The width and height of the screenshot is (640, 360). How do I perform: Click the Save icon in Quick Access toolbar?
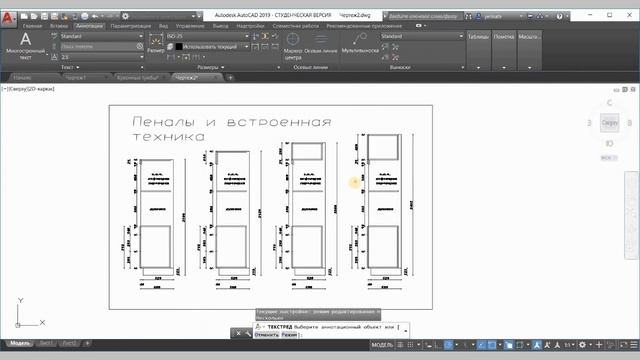44,16
